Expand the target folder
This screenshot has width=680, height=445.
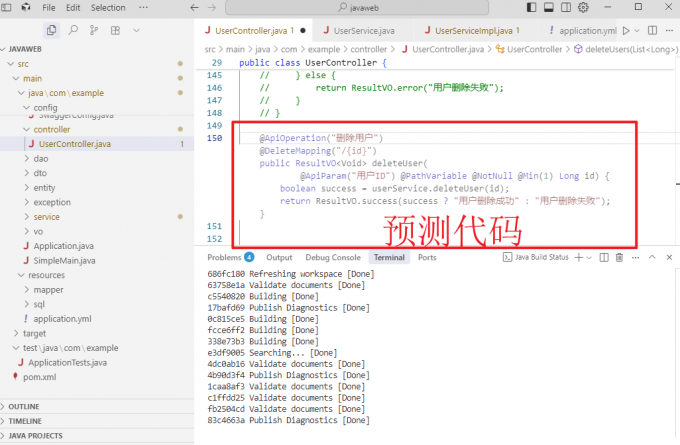pyautogui.click(x=35, y=333)
